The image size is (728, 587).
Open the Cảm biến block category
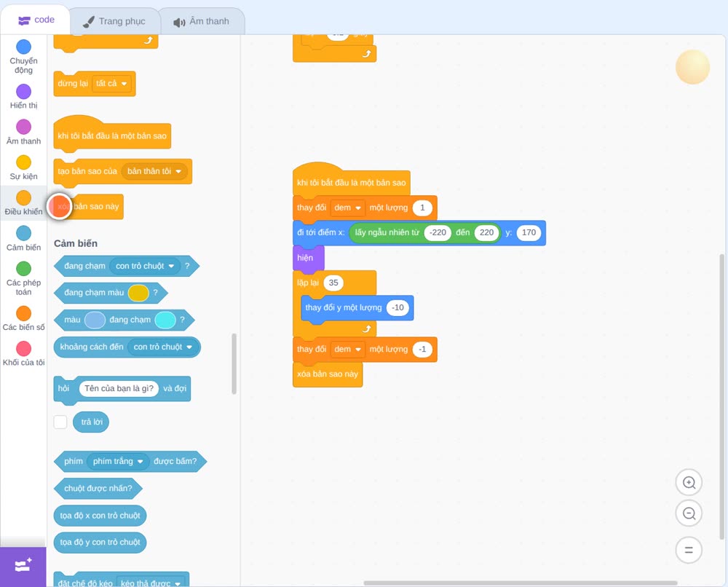coord(24,238)
